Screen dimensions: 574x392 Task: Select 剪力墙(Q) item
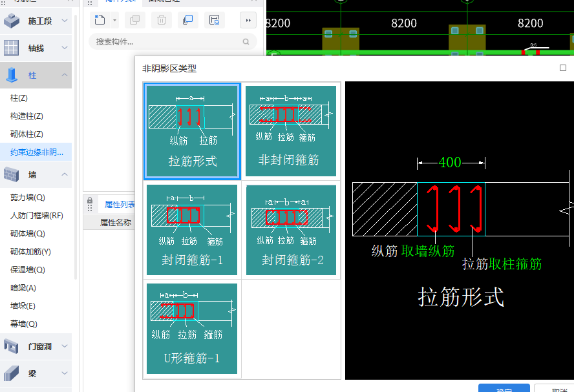28,198
